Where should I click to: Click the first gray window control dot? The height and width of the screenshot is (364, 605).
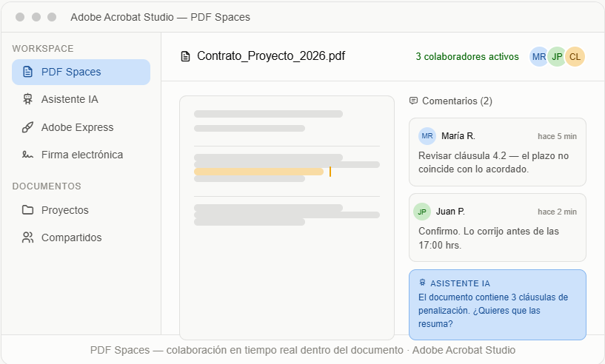pos(20,17)
